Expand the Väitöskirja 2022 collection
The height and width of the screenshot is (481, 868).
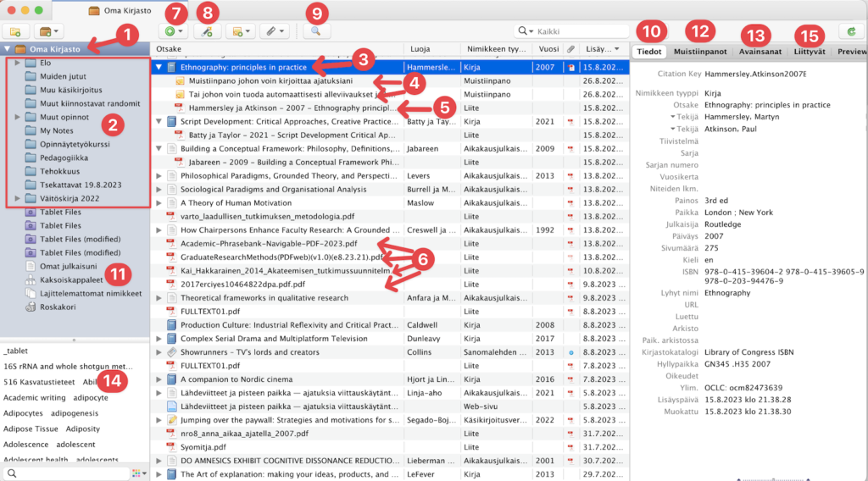click(18, 198)
